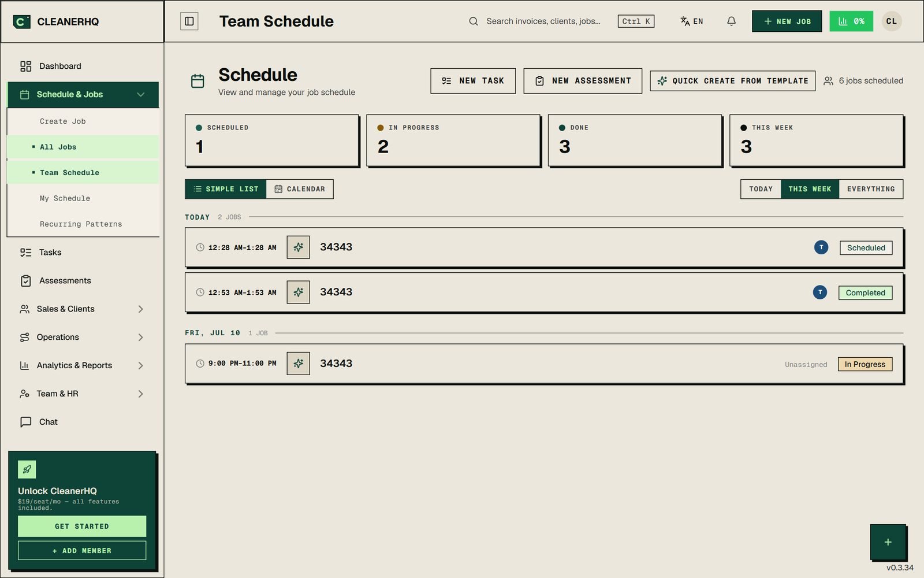Click the CleanerHQ logo icon
This screenshot has width=924, height=578.
(x=21, y=21)
